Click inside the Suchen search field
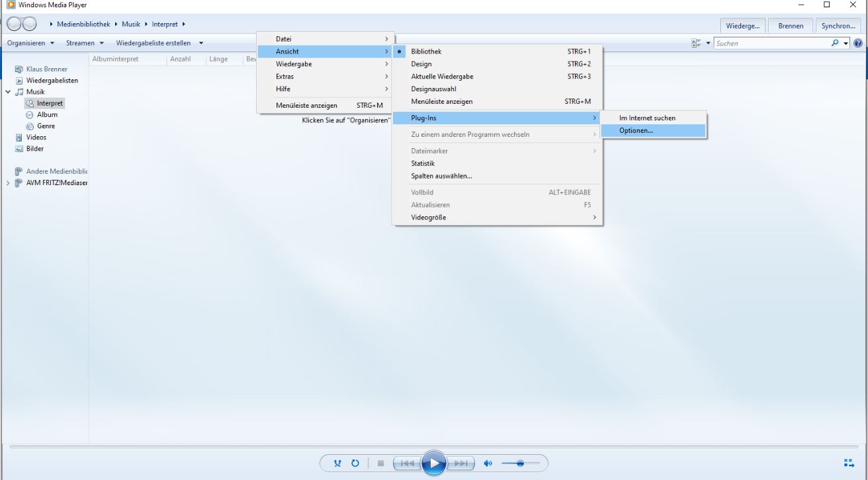 (771, 43)
